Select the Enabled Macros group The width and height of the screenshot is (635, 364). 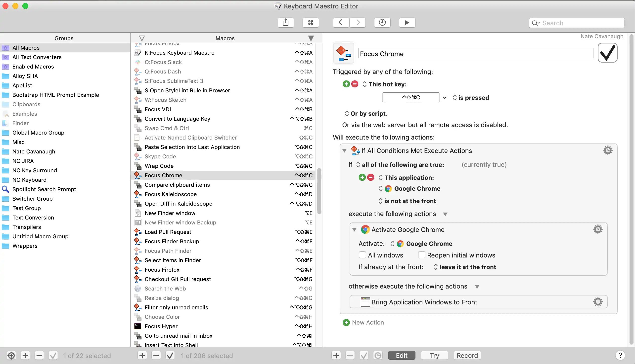[33, 67]
